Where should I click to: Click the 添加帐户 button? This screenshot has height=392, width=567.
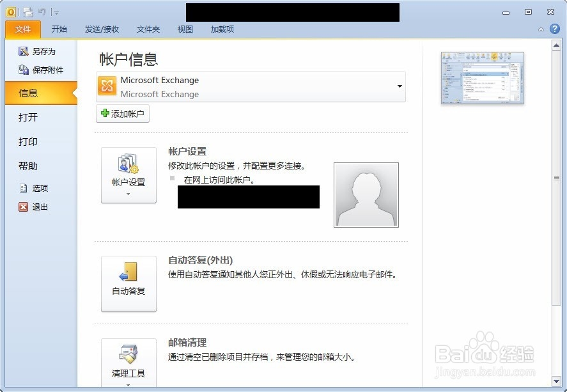pos(123,114)
